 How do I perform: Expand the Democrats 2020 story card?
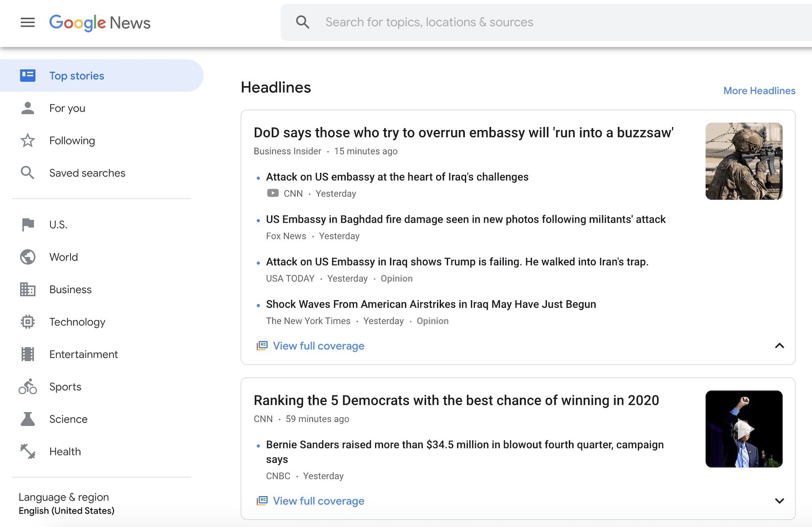click(779, 501)
